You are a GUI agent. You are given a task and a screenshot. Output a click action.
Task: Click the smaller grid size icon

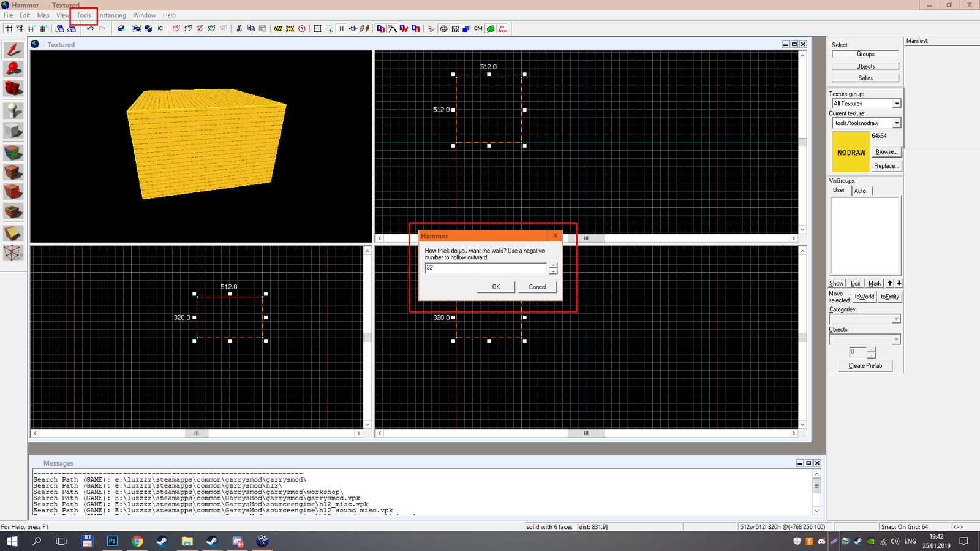pos(31,28)
